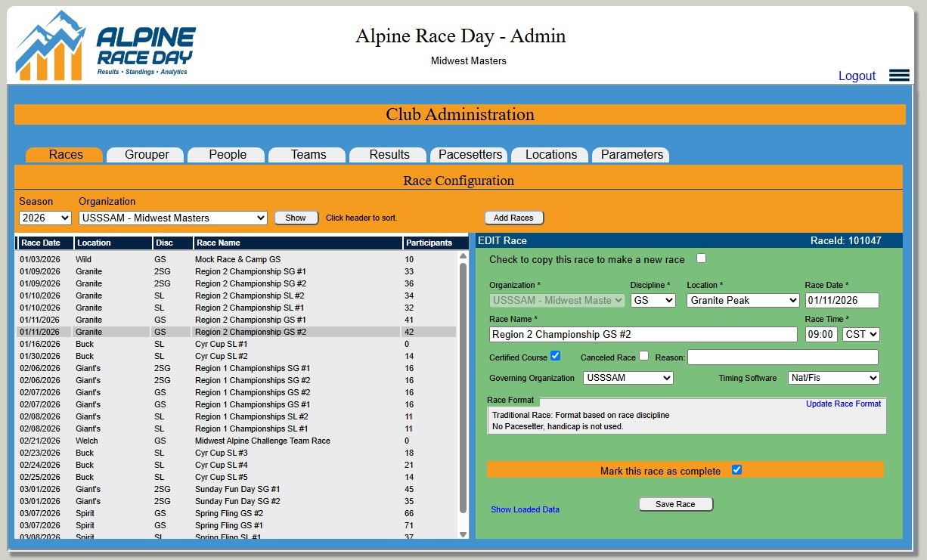927x560 pixels.
Task: Select Sunday Fun Day SG #2 row
Action: [x=237, y=501]
